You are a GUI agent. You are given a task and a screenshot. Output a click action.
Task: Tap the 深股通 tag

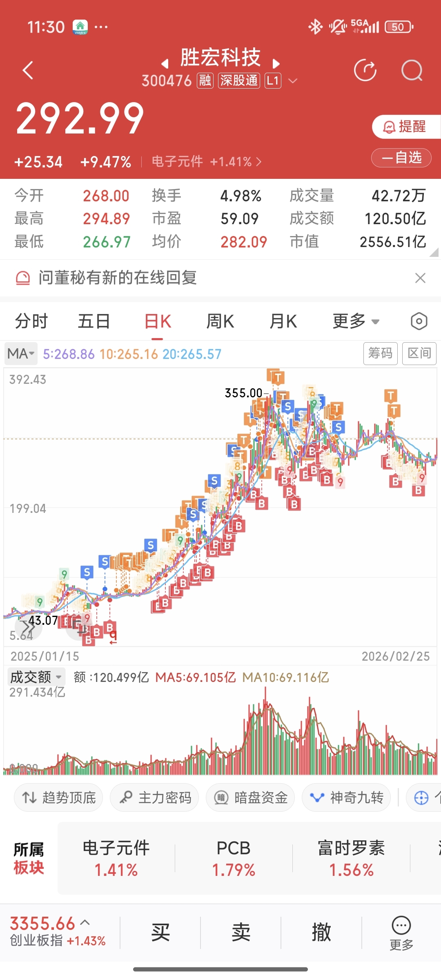pos(239,81)
